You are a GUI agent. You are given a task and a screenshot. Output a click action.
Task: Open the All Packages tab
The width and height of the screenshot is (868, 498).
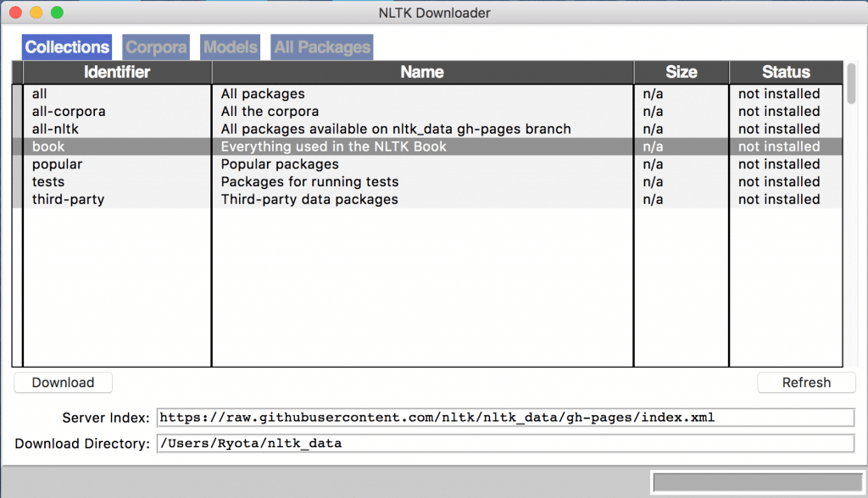pos(322,47)
